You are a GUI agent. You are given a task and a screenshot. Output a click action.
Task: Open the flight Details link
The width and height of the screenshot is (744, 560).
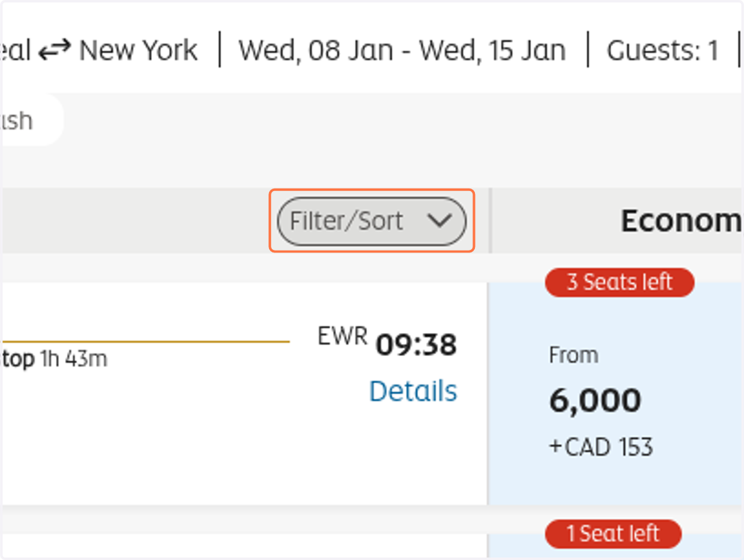(413, 391)
